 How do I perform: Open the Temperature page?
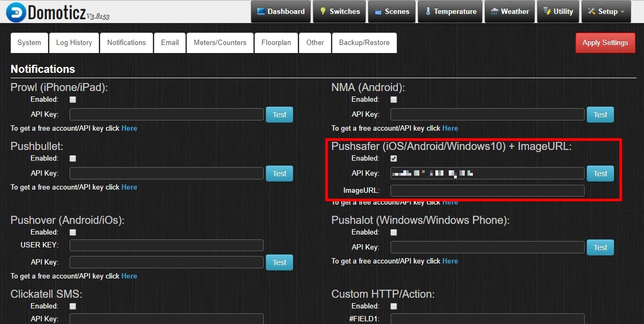pyautogui.click(x=450, y=12)
